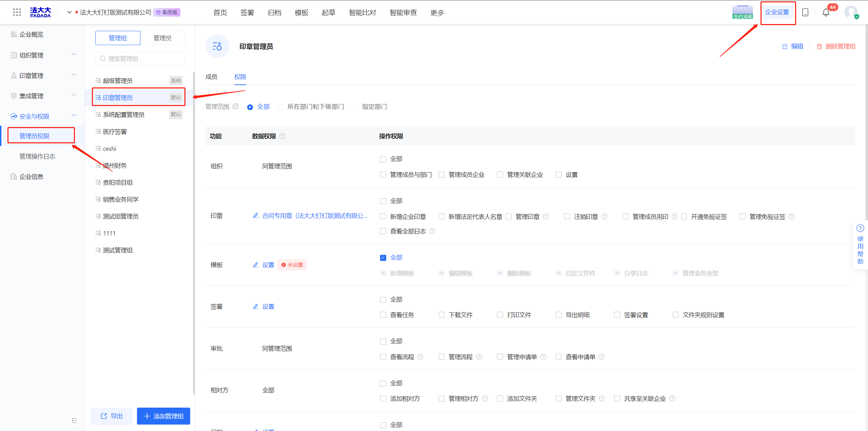868x431 pixels.
Task: Uncheck 全部 in the 模板 row
Action: pos(383,258)
